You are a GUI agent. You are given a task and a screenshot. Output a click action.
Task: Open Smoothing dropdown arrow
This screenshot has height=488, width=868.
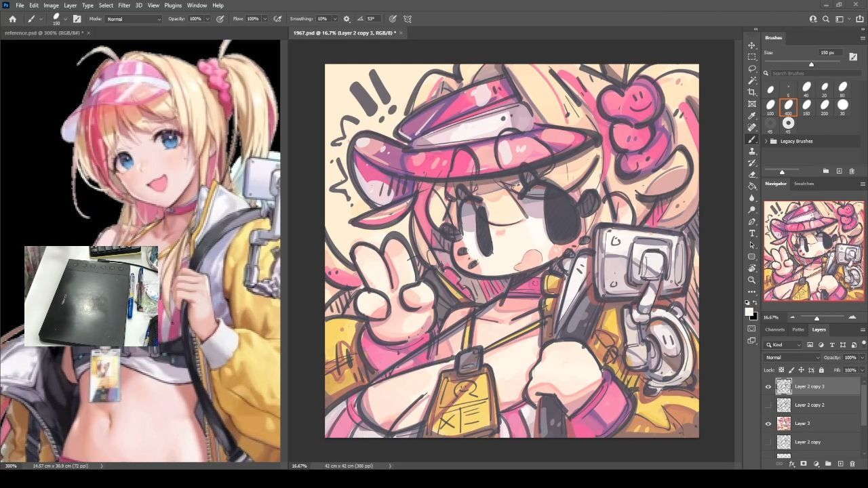(335, 19)
